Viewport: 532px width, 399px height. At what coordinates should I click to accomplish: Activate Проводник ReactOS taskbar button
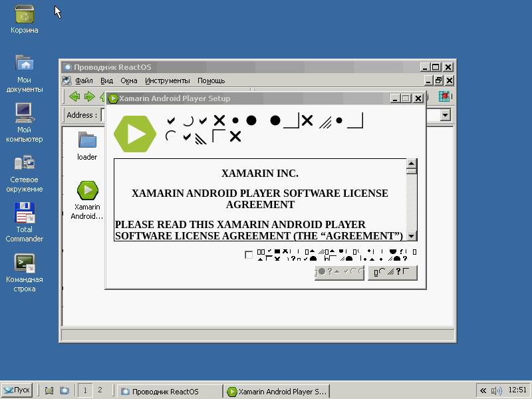170,391
